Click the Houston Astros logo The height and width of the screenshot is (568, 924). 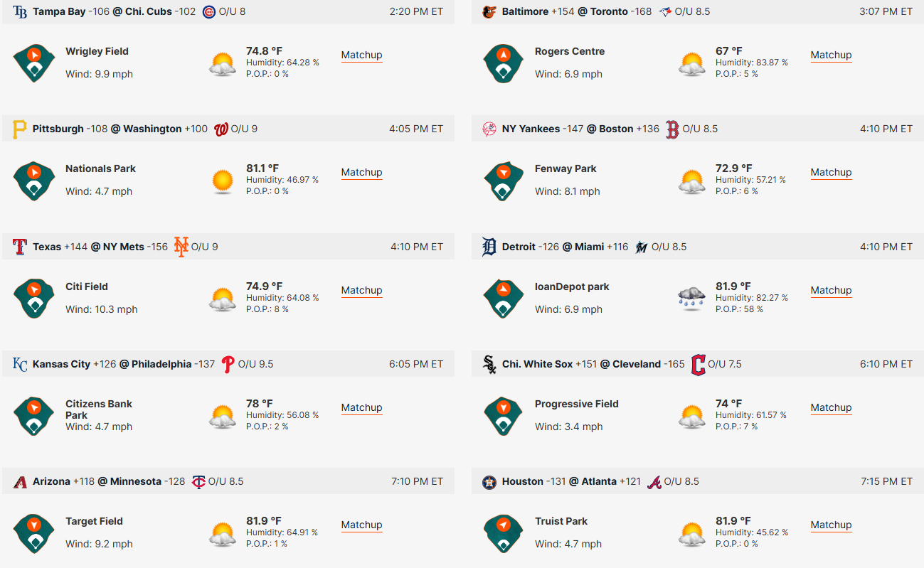[489, 482]
